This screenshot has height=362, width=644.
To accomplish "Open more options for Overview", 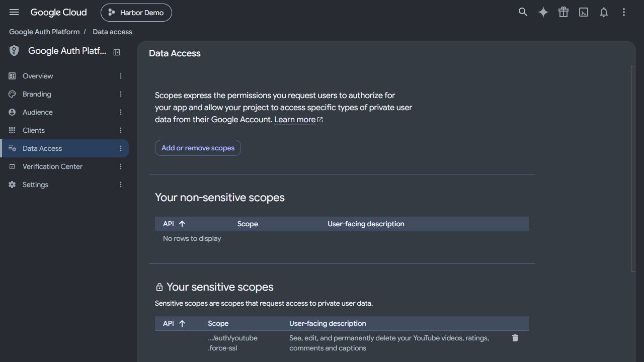I will [121, 76].
